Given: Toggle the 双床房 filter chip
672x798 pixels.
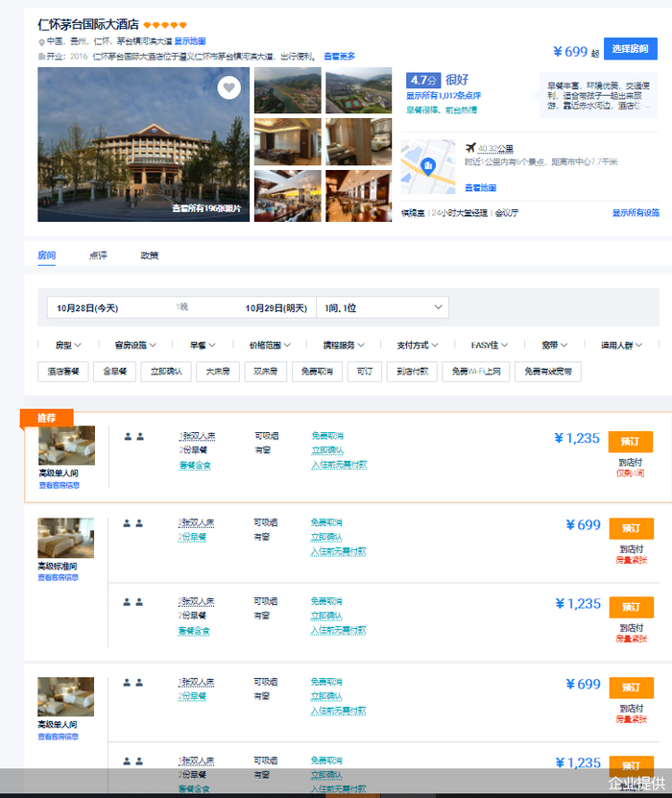Looking at the screenshot, I should pos(266,372).
